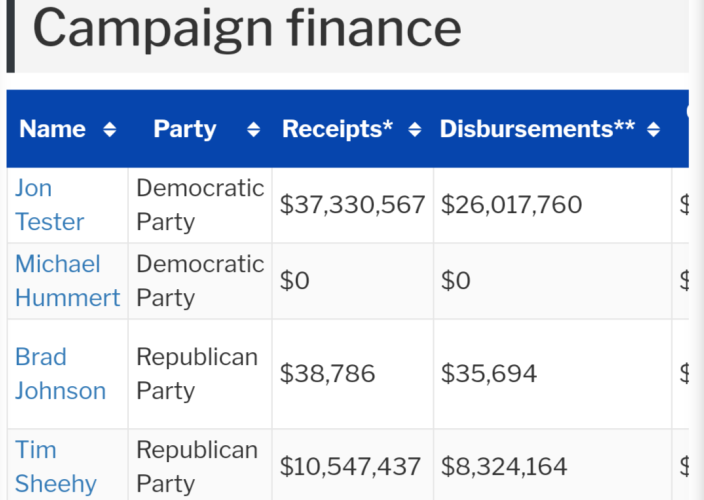This screenshot has height=500, width=704.
Task: Select Brad Johnson's $38,786 receipts cell
Action: pos(352,374)
